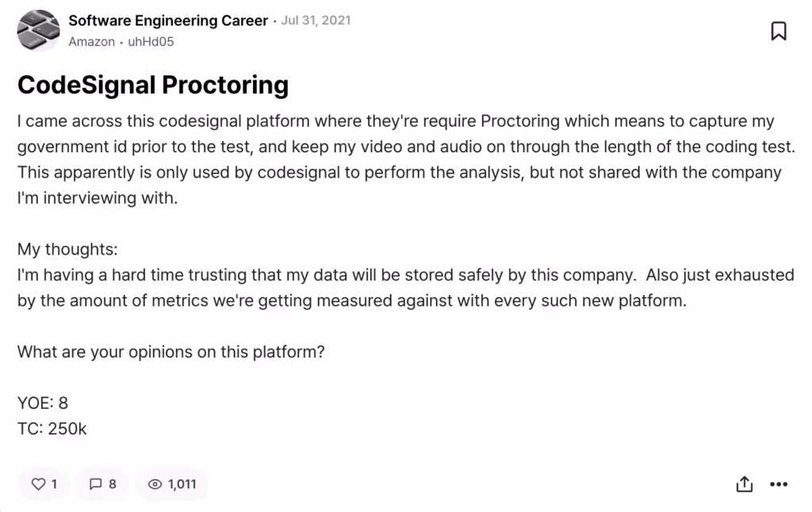Click the 'TC: 250k' line
Screen dimensions: 812x512
52,428
